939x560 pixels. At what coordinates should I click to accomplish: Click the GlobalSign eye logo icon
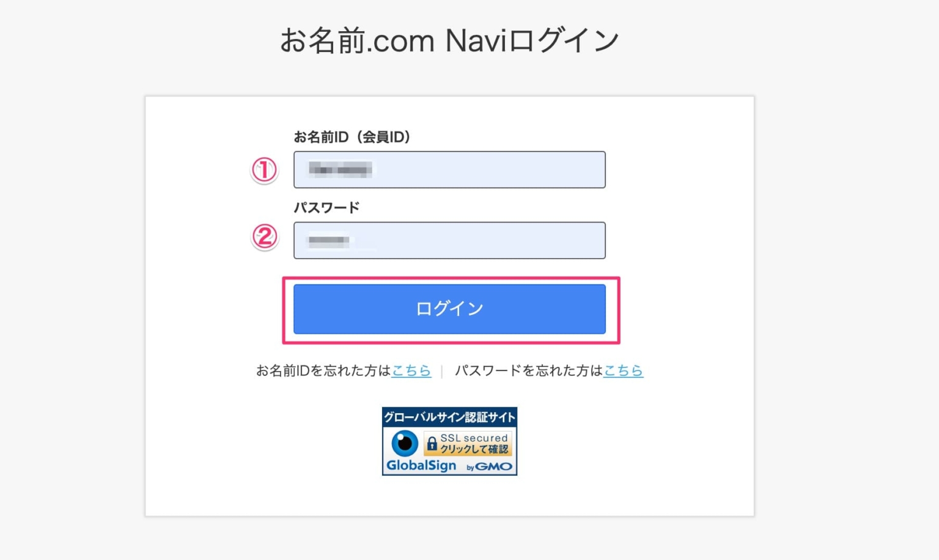click(405, 443)
